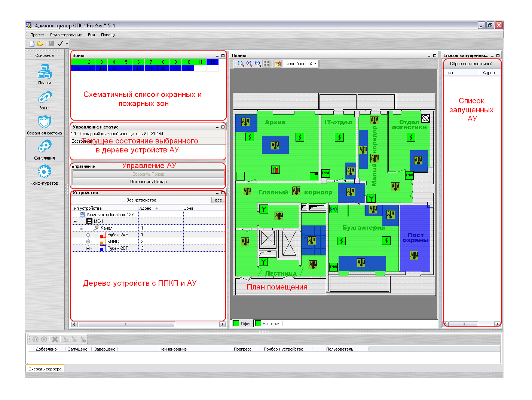Click Сброс всех состояний button
532x400 pixels.
click(471, 64)
